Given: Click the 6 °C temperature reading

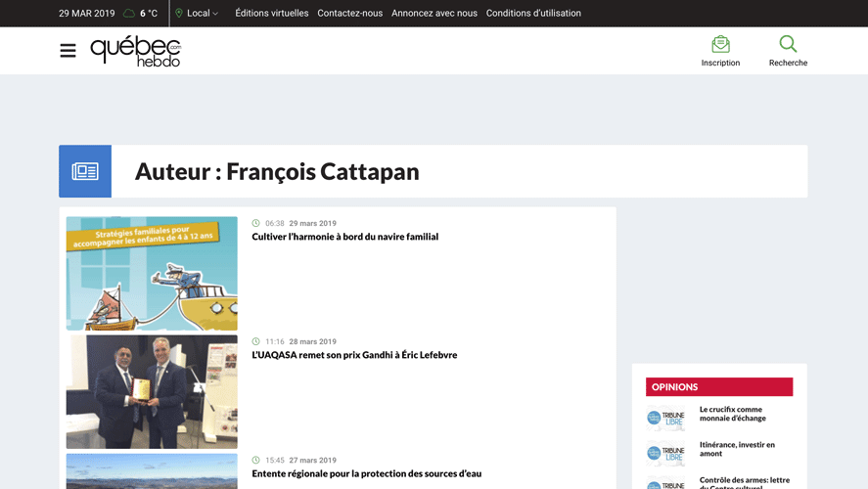Looking at the screenshot, I should (149, 14).
